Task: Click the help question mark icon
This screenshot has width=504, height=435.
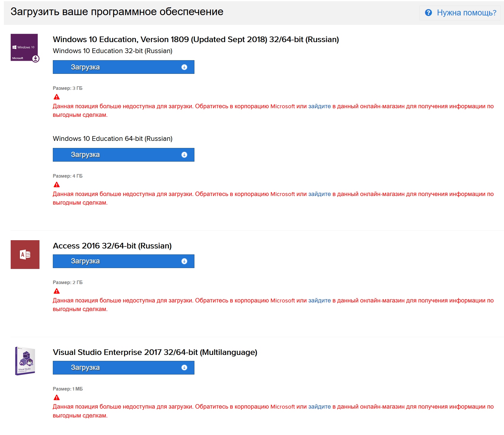Action: click(x=428, y=12)
